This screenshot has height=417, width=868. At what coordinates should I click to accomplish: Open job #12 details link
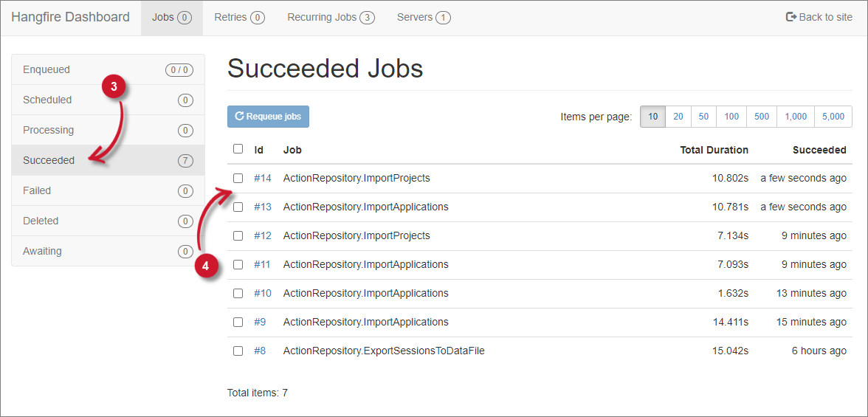click(x=263, y=236)
